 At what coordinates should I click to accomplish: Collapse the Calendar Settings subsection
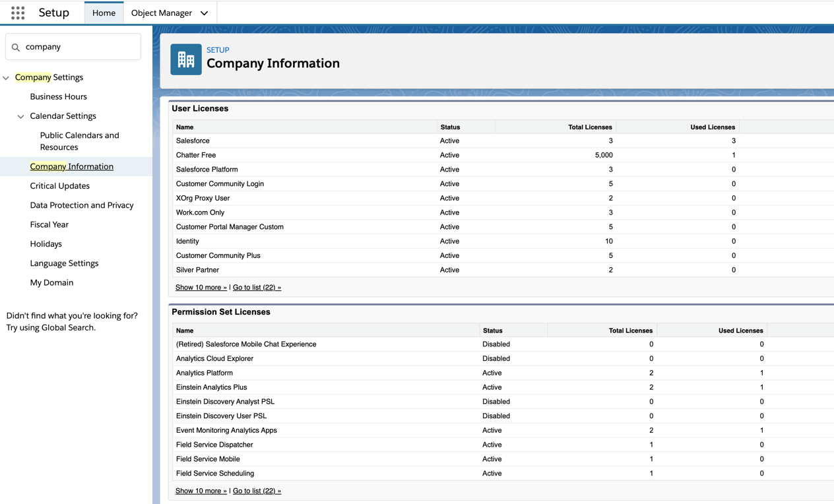pos(21,117)
